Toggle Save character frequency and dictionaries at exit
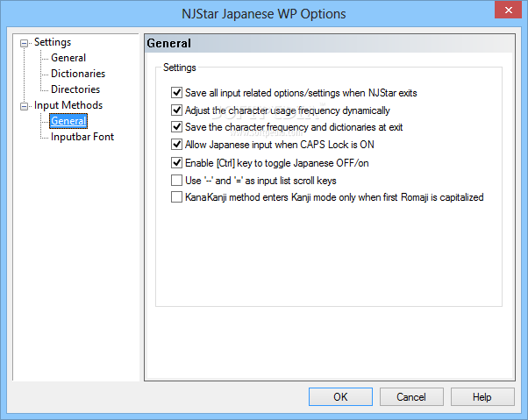The width and height of the screenshot is (528, 420). coord(176,127)
